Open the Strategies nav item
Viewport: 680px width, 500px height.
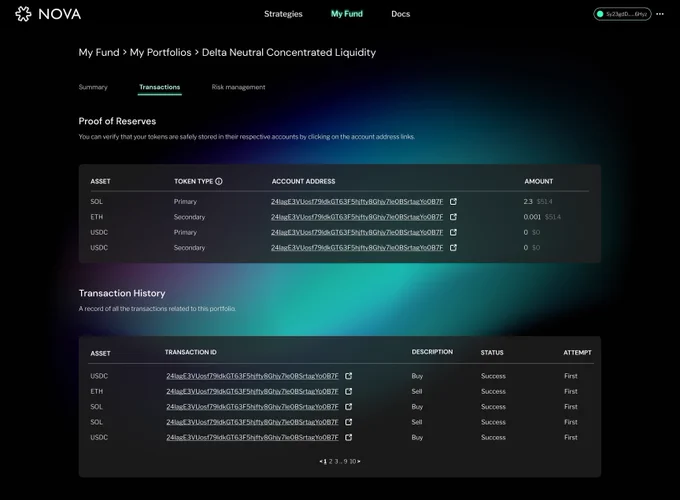click(x=283, y=14)
